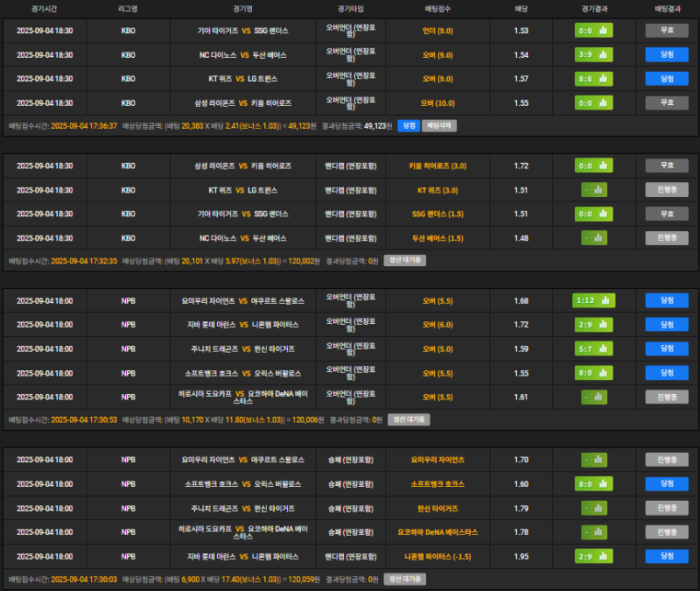The width and height of the screenshot is (700, 591).
Task: Click expected payout amount 120,059원
Action: (x=304, y=580)
